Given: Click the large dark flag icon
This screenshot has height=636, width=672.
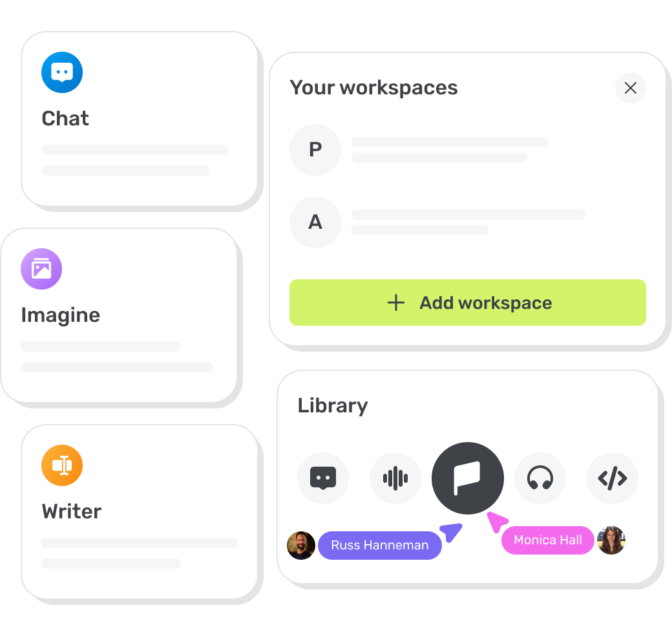Looking at the screenshot, I should (468, 478).
